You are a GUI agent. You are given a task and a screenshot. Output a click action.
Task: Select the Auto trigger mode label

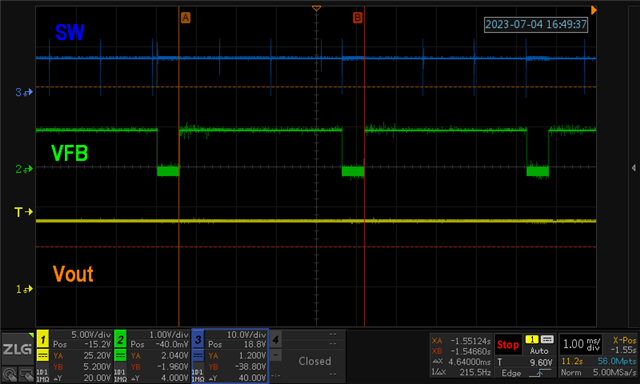click(x=539, y=351)
